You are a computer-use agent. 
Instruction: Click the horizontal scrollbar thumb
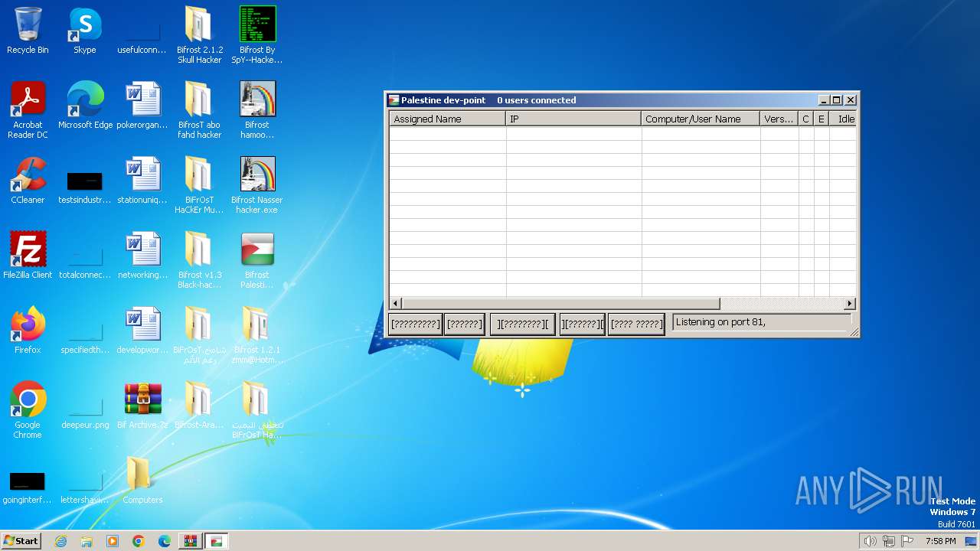[561, 304]
